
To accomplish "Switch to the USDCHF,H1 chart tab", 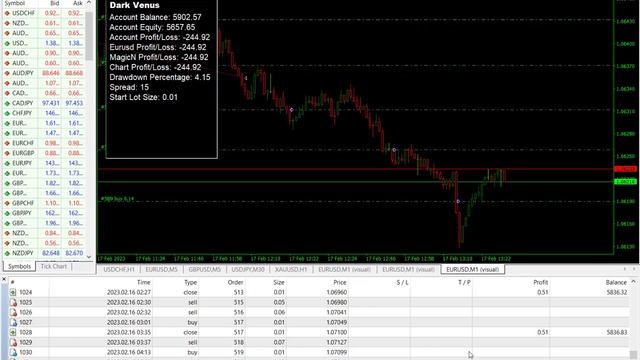I will pyautogui.click(x=119, y=269).
